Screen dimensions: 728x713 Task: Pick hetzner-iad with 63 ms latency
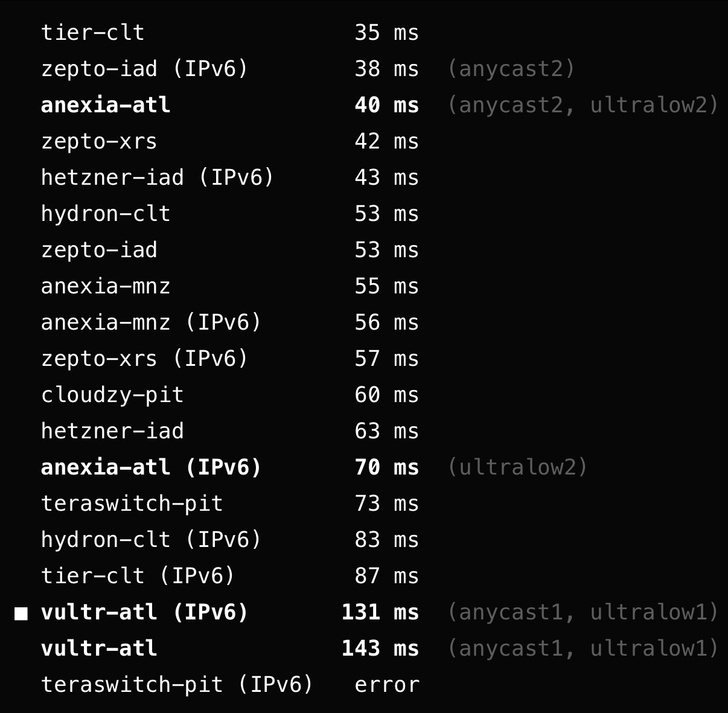[112, 431]
